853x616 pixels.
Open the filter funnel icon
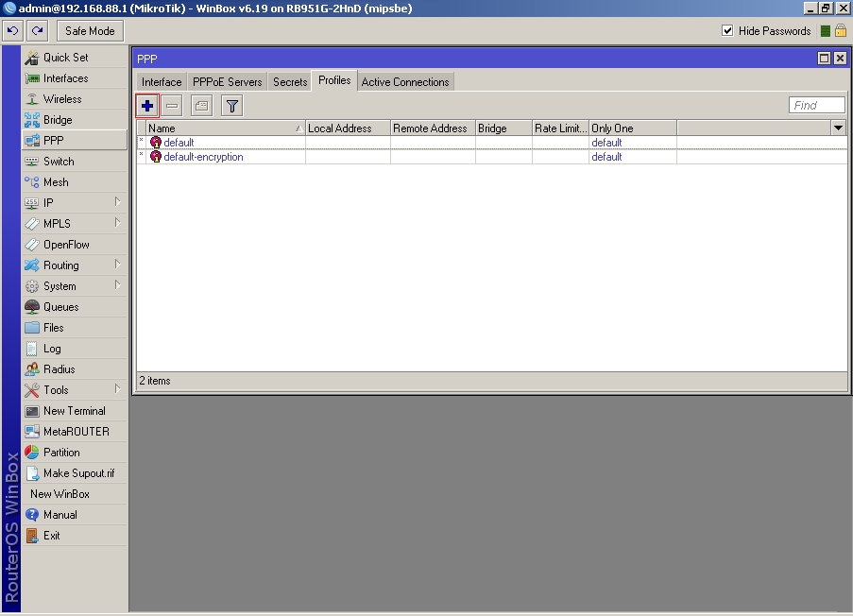[231, 106]
